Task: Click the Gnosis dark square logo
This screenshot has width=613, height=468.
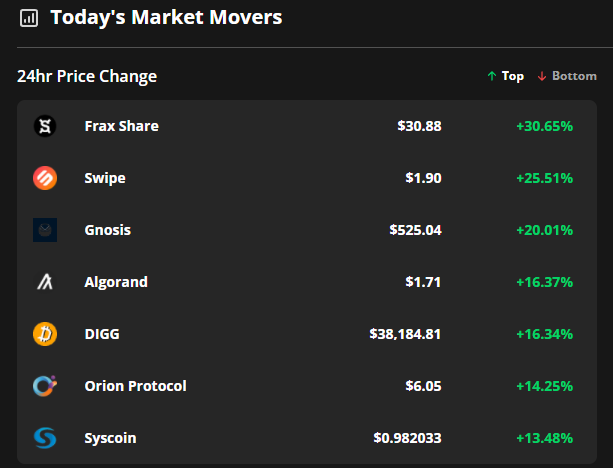Action: (x=45, y=230)
